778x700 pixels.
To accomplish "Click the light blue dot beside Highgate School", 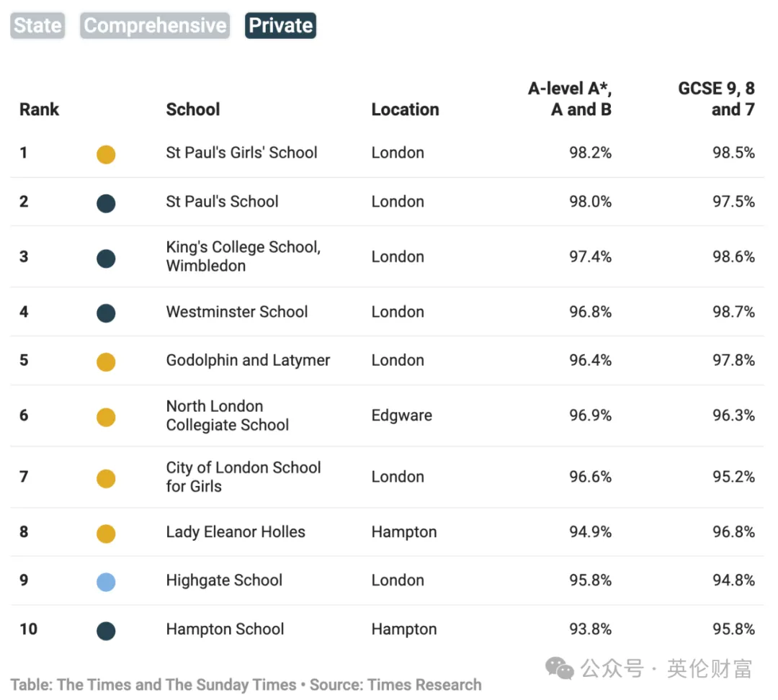I will 106,582.
